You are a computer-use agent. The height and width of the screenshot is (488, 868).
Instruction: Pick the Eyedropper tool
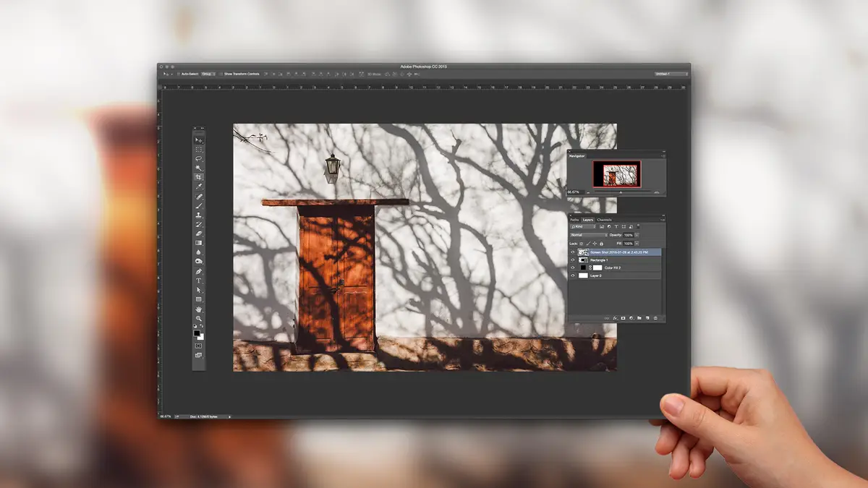pos(197,185)
